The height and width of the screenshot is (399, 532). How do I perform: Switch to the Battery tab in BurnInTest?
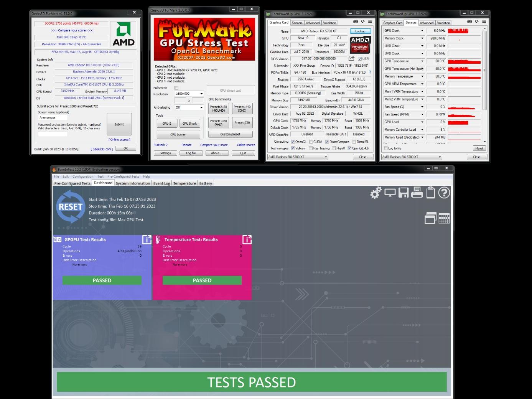pyautogui.click(x=206, y=183)
